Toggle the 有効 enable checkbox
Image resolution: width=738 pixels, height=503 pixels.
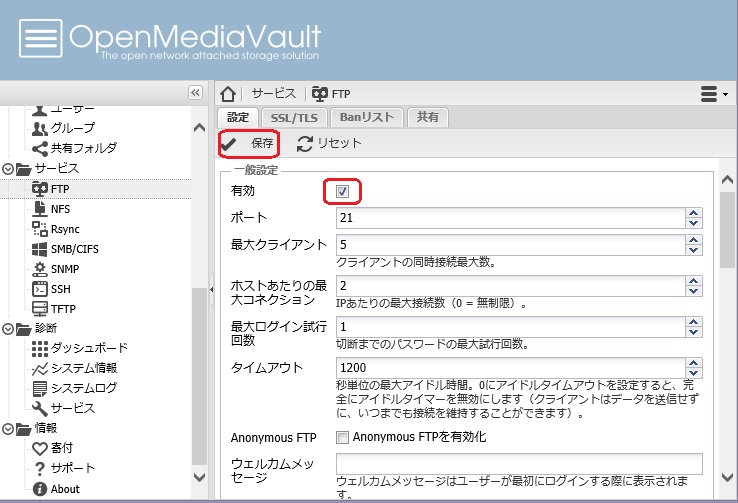[342, 191]
